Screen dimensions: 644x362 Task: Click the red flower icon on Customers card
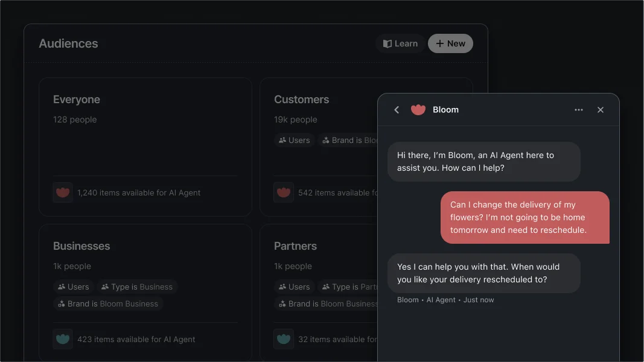[x=283, y=192]
